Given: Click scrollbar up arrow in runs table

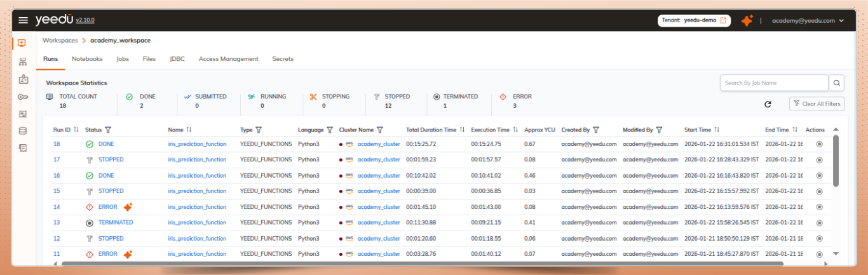Looking at the screenshot, I should pyautogui.click(x=836, y=129).
